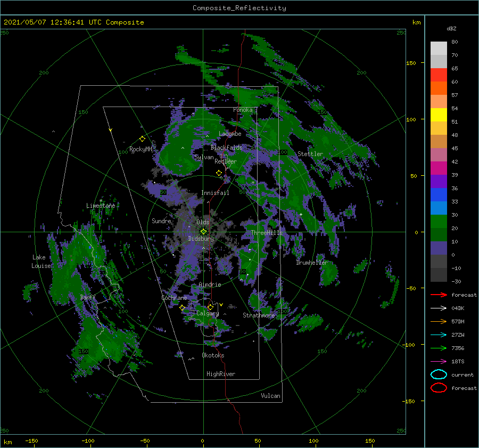Click the Sundre label
Screen dimensions: 479x448
coord(161,221)
